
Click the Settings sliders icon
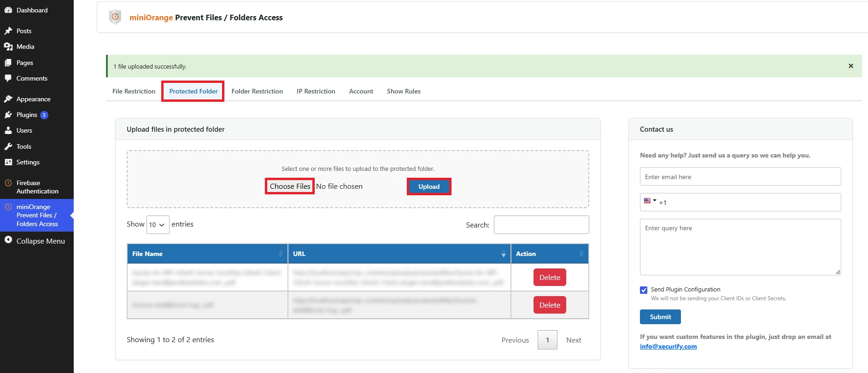pos(8,162)
